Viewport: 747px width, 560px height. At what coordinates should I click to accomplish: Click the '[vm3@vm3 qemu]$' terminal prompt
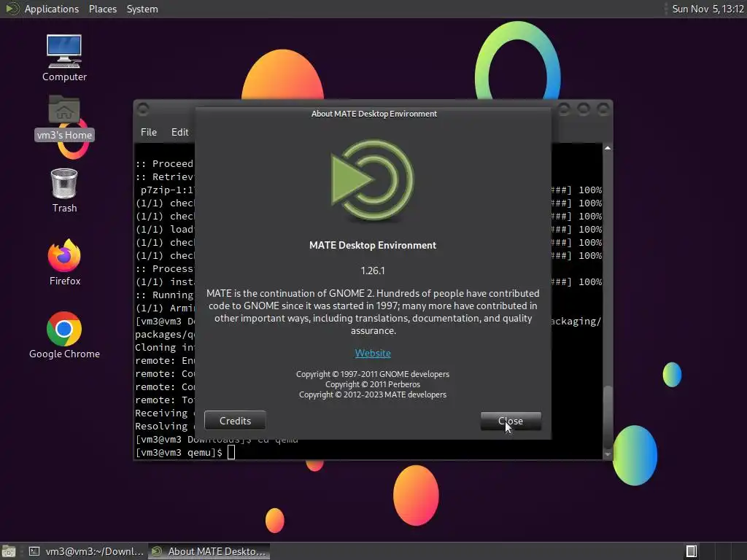tap(179, 452)
